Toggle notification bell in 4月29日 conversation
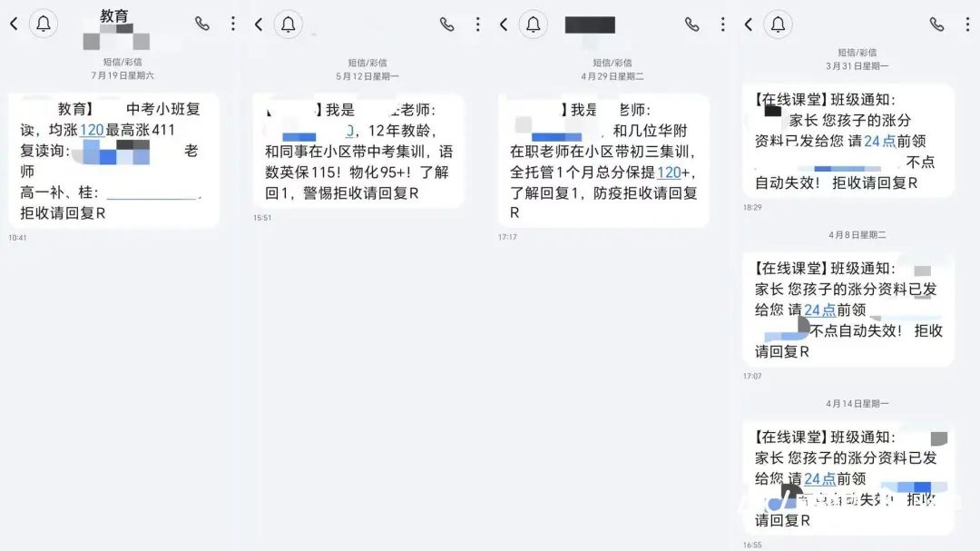 coord(534,25)
